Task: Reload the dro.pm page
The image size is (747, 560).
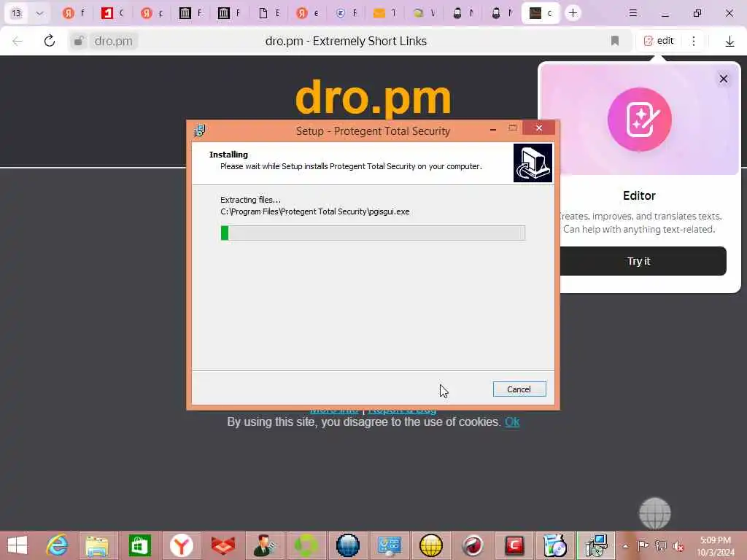Action: pyautogui.click(x=50, y=41)
